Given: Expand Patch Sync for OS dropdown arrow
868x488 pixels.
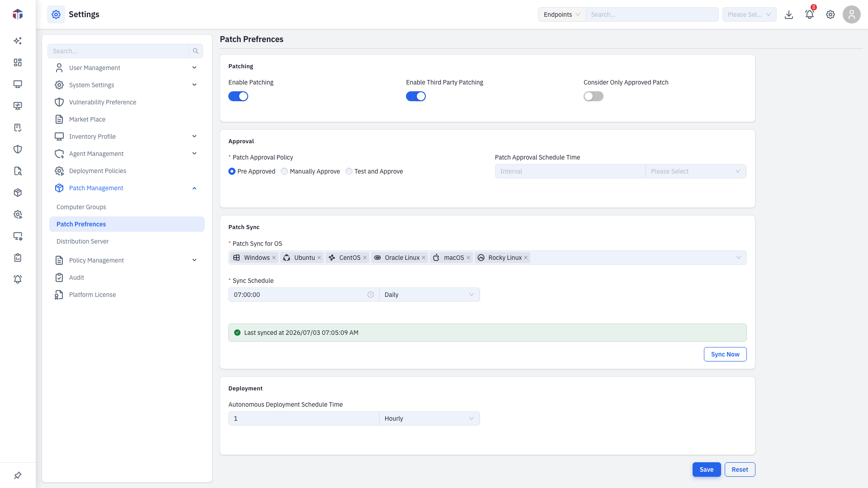Looking at the screenshot, I should point(739,258).
